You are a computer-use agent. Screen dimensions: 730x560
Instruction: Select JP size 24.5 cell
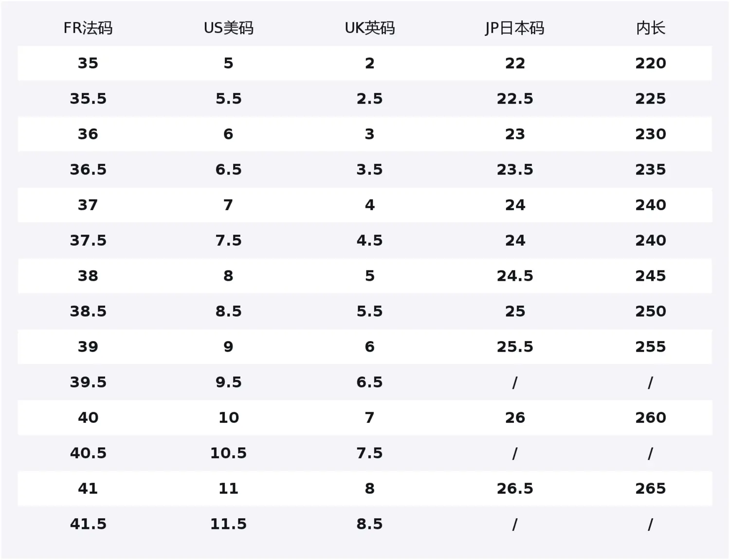pos(515,276)
